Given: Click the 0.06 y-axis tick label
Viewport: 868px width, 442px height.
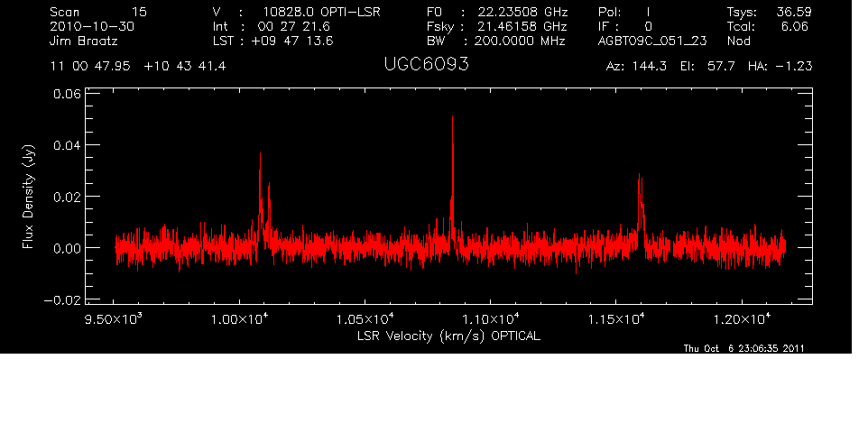Looking at the screenshot, I should [67, 94].
